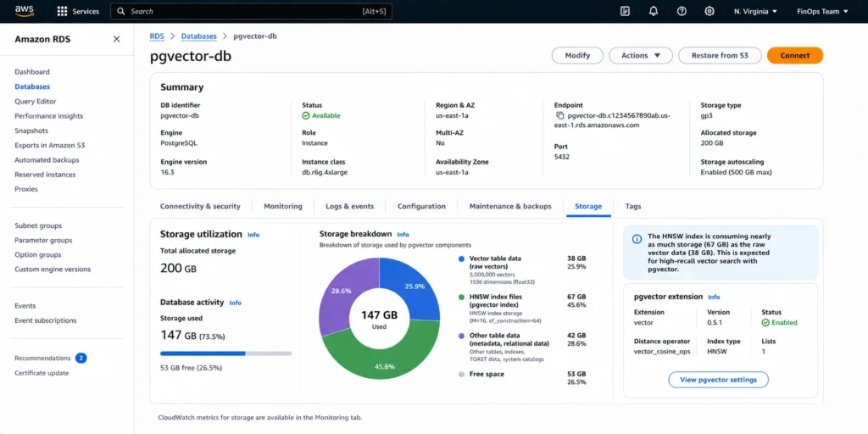Click the info circle icon in HNSW alert
This screenshot has width=868, height=434.
(637, 239)
